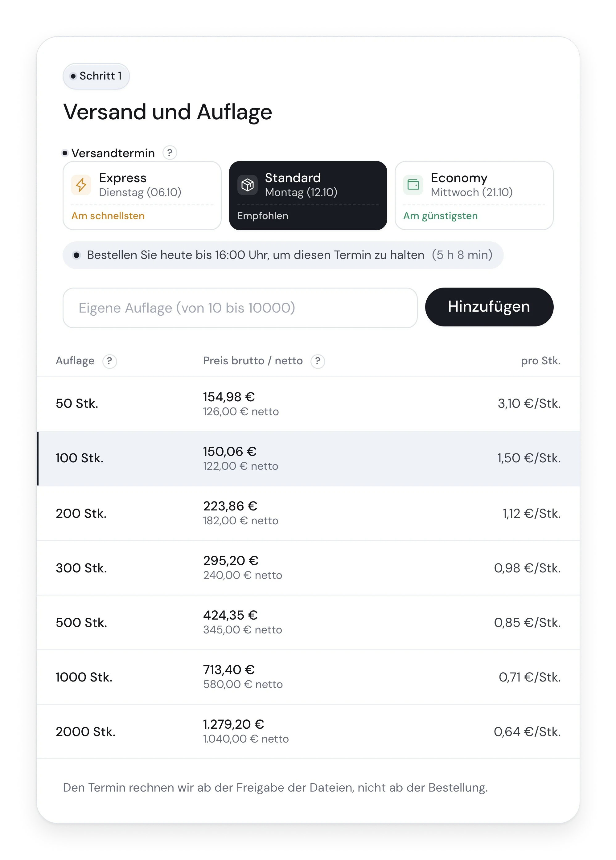Focus the Eigene Auflage input field
Image resolution: width=616 pixels, height=860 pixels.
pyautogui.click(x=240, y=308)
